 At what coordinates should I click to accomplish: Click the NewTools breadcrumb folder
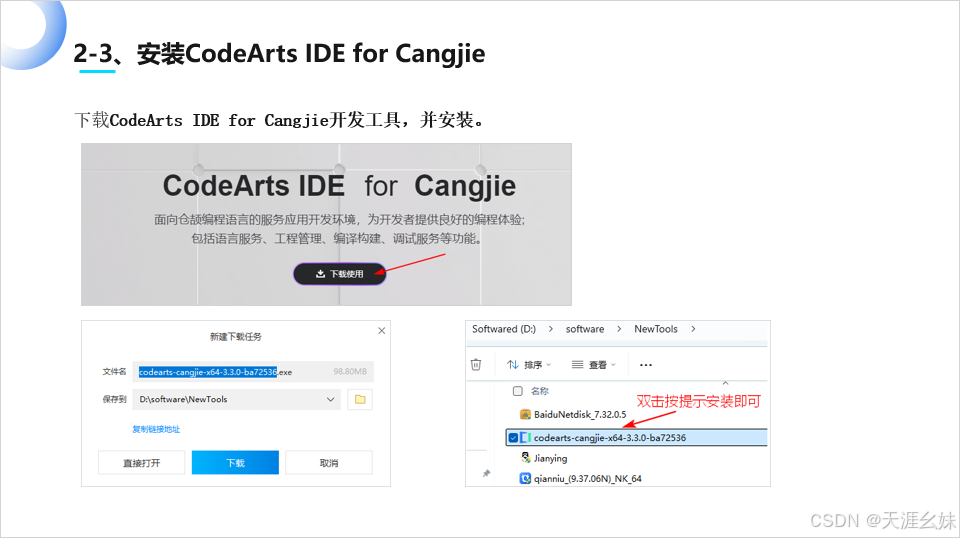656,329
